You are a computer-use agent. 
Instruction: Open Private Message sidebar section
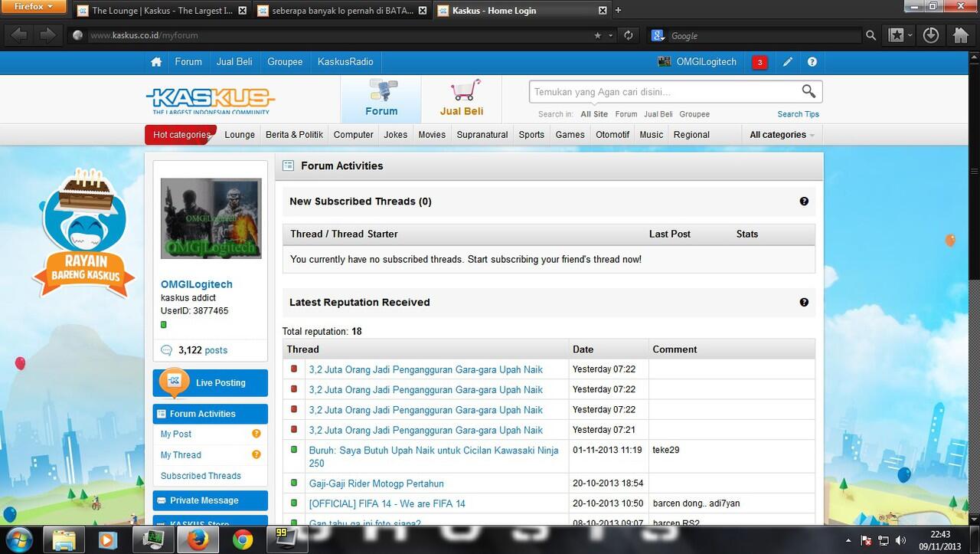pos(211,500)
